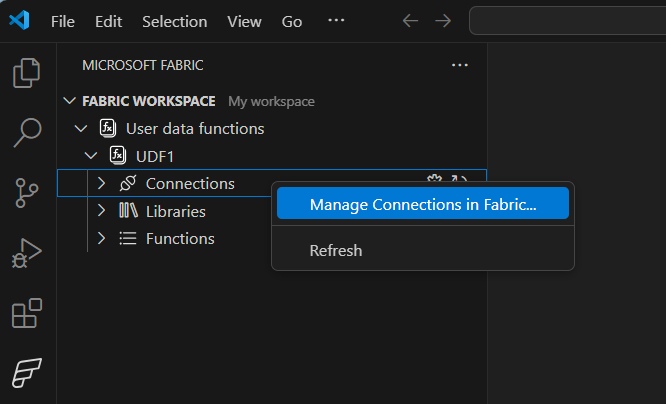This screenshot has height=404, width=666.
Task: Open the Search view icon
Action: pos(27,131)
